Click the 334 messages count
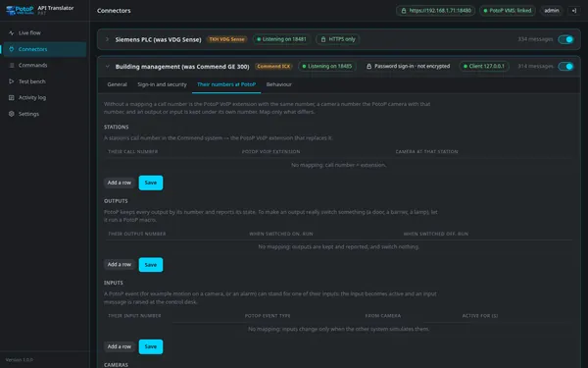Screen dimensions: 588x368 click(x=535, y=39)
